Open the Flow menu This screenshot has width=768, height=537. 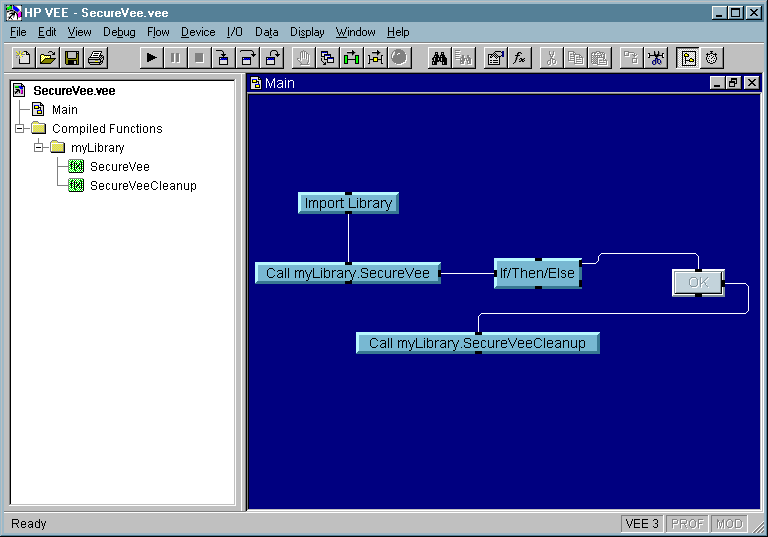(x=158, y=32)
